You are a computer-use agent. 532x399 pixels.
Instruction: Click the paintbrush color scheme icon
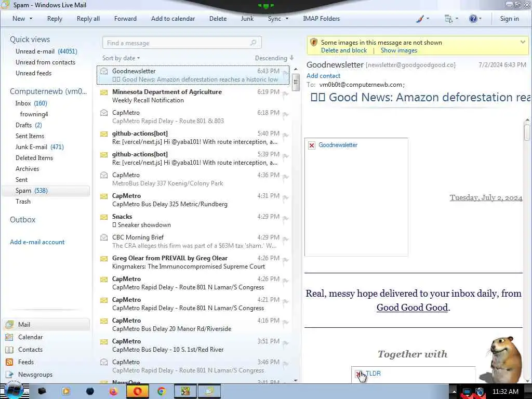420,19
